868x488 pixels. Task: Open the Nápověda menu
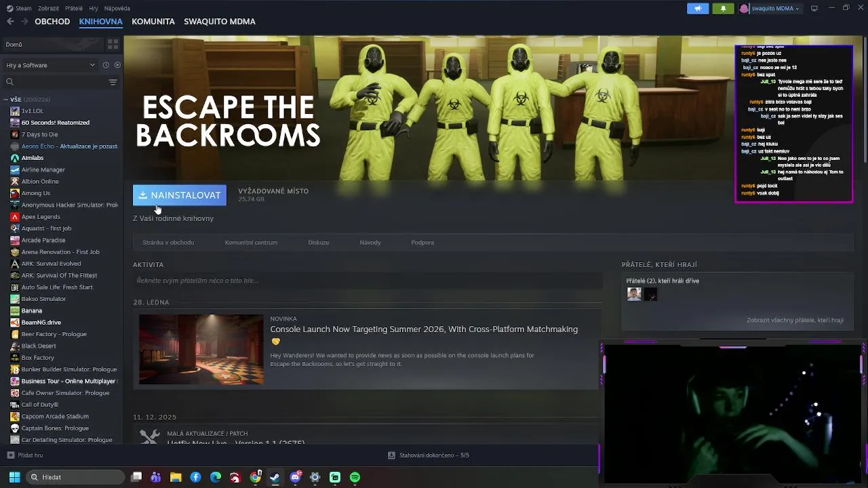pyautogui.click(x=117, y=8)
